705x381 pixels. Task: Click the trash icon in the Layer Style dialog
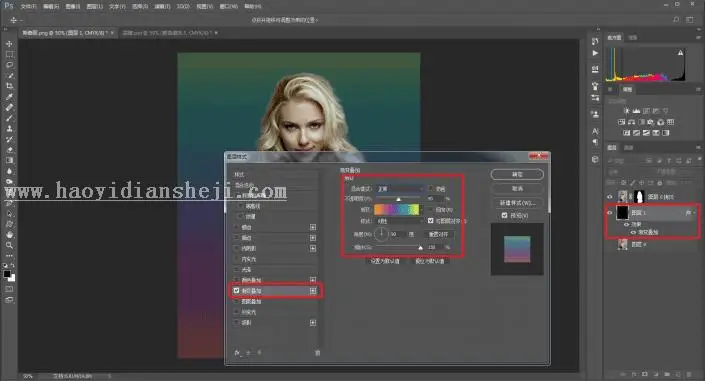click(317, 353)
